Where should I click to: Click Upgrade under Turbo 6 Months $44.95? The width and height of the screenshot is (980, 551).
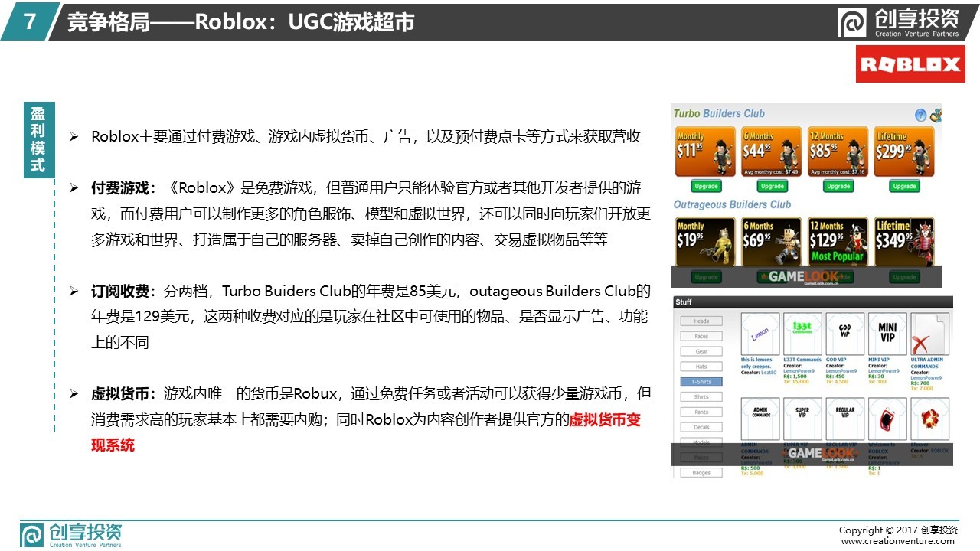[x=772, y=186]
